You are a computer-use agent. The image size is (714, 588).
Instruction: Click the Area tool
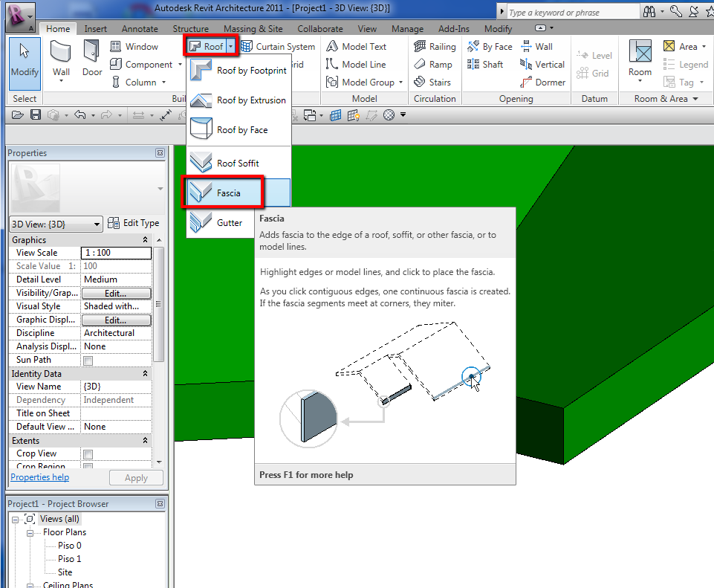point(681,46)
